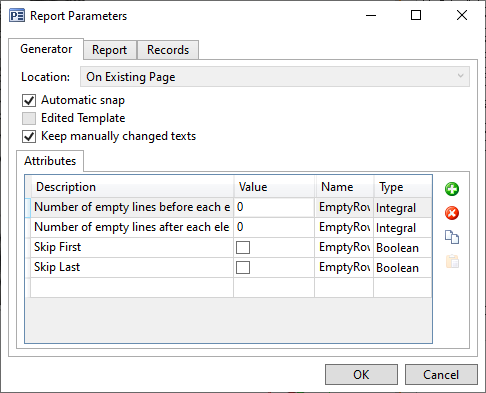Switch to the Generator tab
This screenshot has height=393, width=486.
(x=46, y=49)
